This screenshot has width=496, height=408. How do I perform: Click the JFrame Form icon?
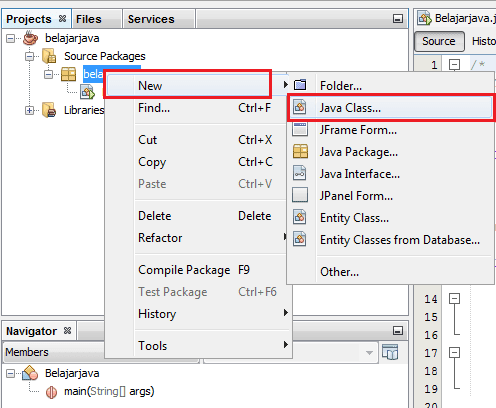click(300, 129)
